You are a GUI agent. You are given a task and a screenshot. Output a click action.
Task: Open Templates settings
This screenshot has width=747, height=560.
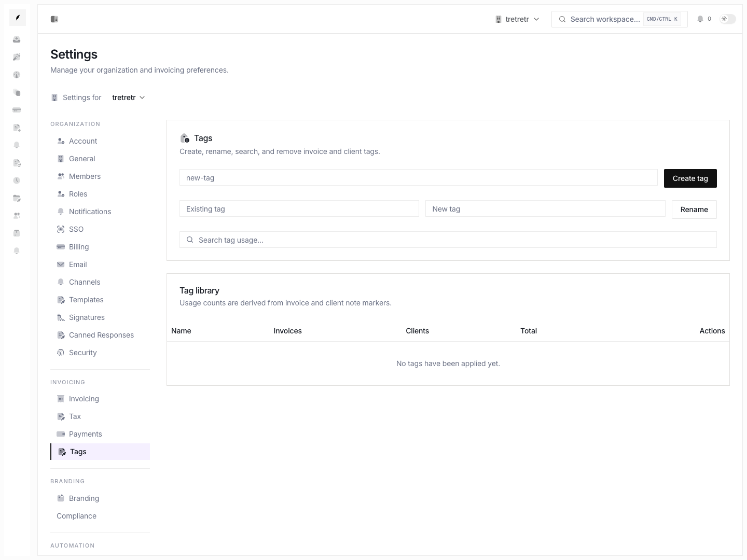tap(100, 300)
